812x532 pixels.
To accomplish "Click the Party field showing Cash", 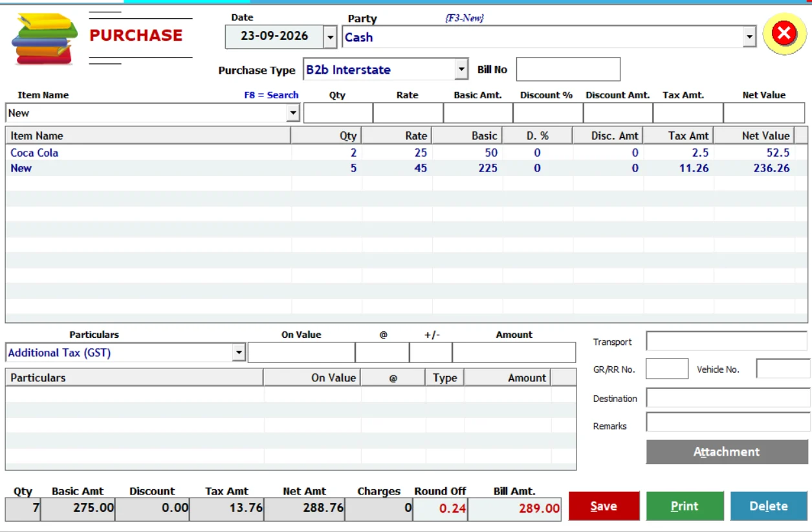I will (x=542, y=37).
